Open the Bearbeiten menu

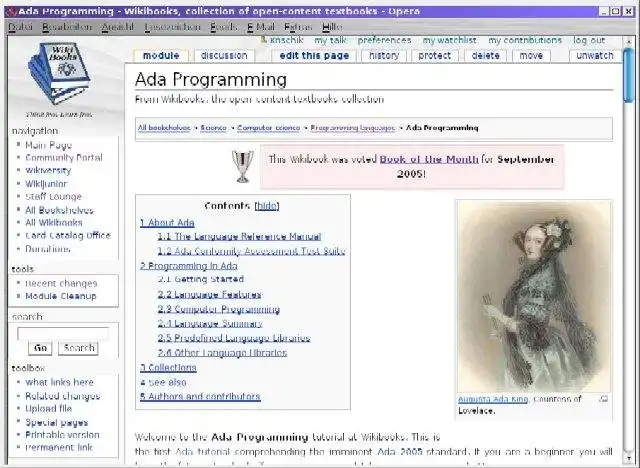pyautogui.click(x=67, y=27)
